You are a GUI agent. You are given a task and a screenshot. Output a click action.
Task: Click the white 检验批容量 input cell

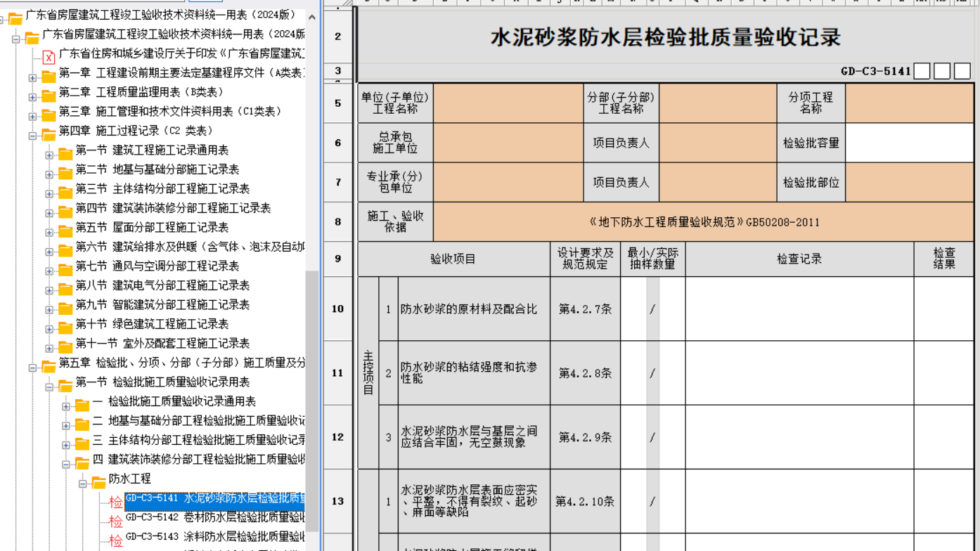pyautogui.click(x=909, y=143)
